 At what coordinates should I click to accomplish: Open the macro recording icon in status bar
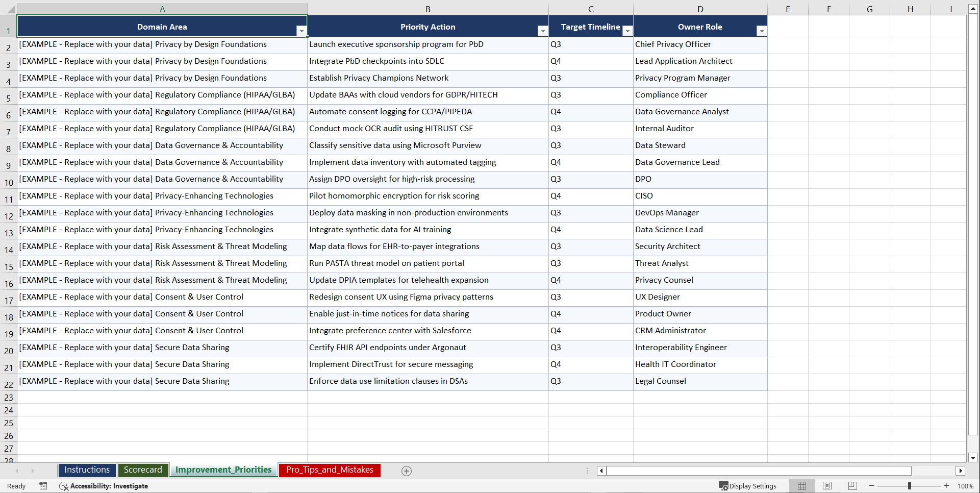click(x=43, y=486)
